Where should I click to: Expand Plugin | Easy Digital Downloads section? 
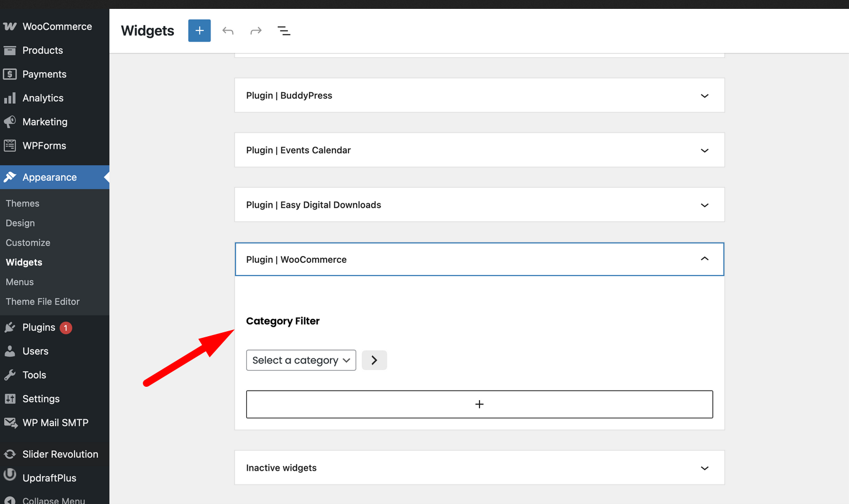coord(704,205)
